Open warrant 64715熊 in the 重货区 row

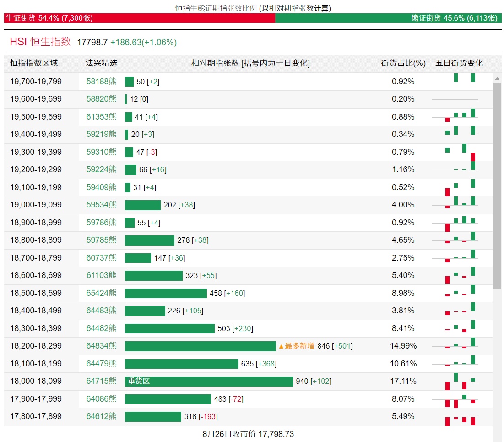click(101, 381)
